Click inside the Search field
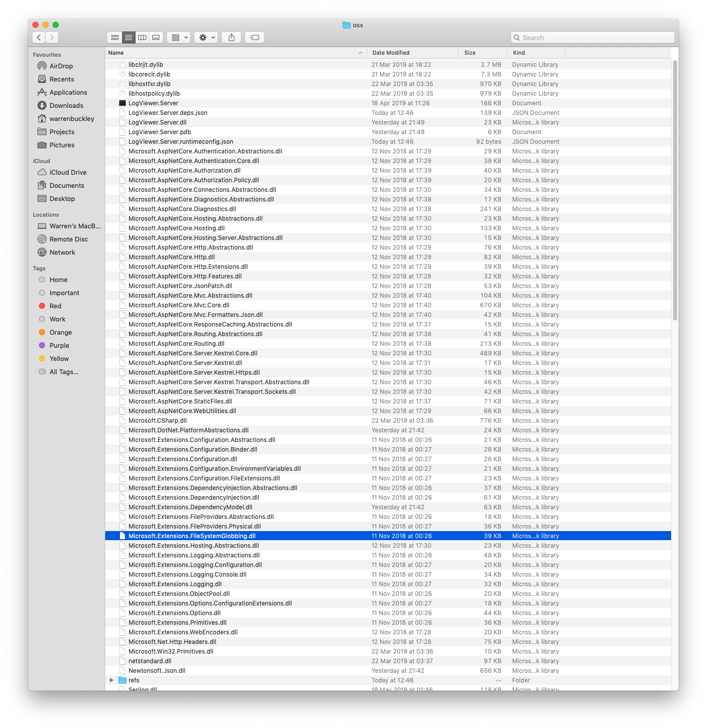 coord(592,37)
